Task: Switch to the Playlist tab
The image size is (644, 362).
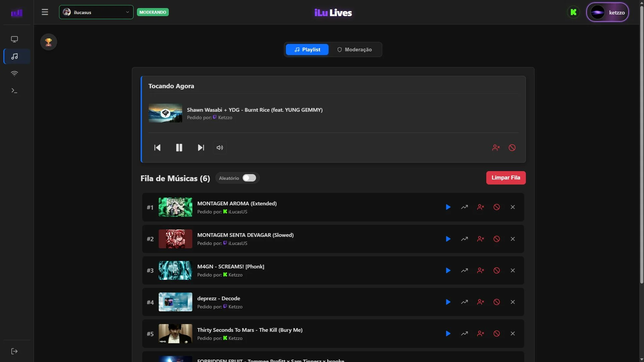Action: pos(307,50)
